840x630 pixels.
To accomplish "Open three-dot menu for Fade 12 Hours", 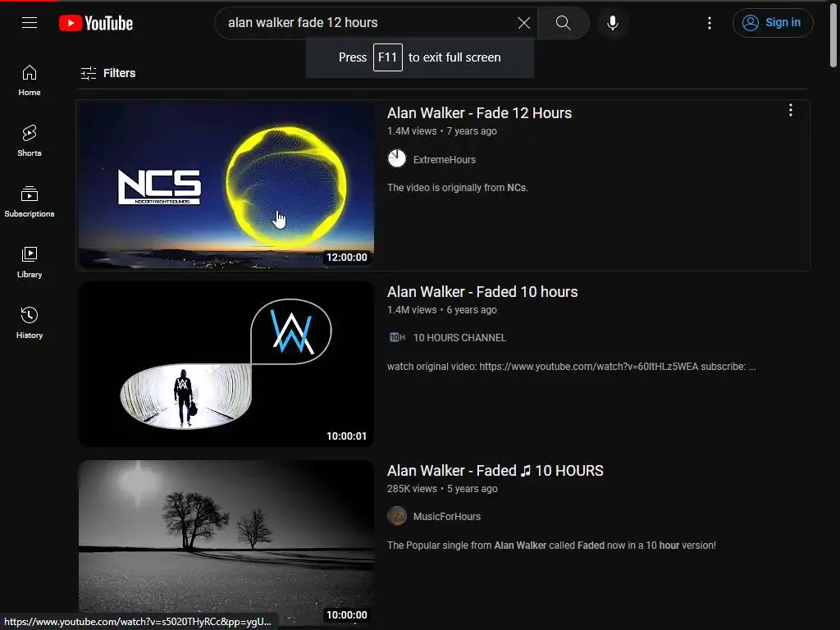I will (x=791, y=111).
